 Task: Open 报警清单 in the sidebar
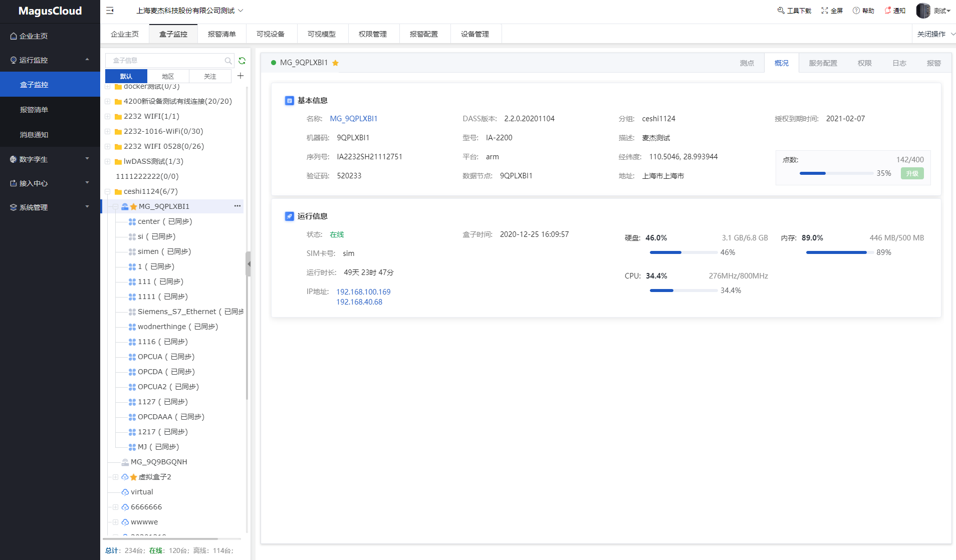[50, 109]
